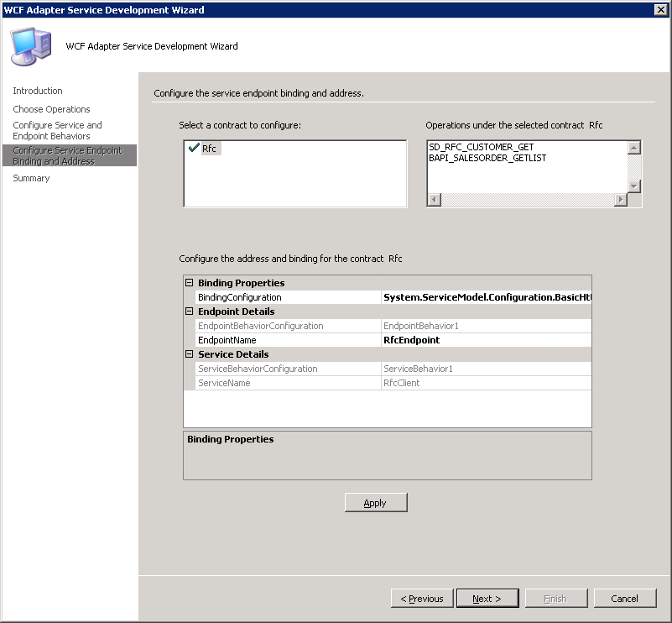Select the ServiceBehaviorConfiguration property name
Viewport: 672px width, 623px height.
[288, 369]
